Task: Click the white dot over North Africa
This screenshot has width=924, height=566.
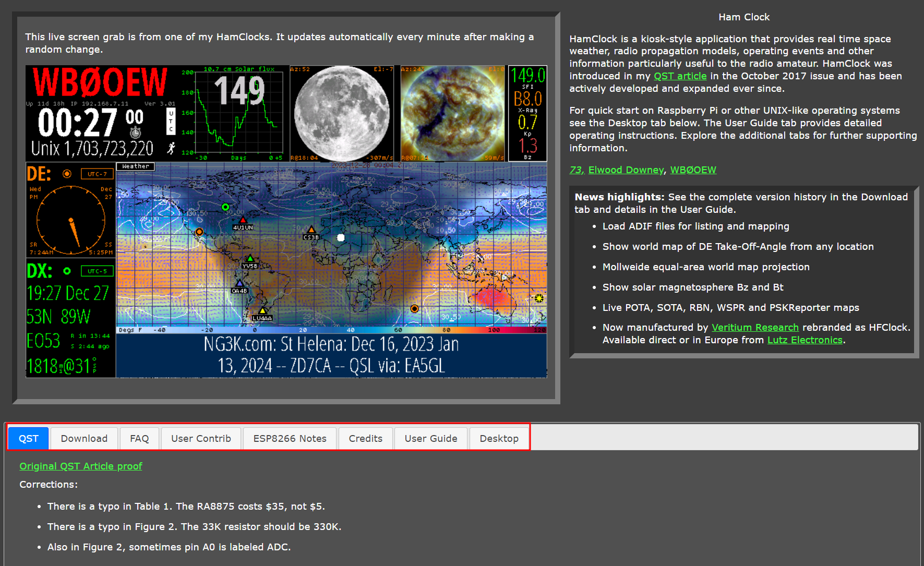Action: pyautogui.click(x=341, y=237)
